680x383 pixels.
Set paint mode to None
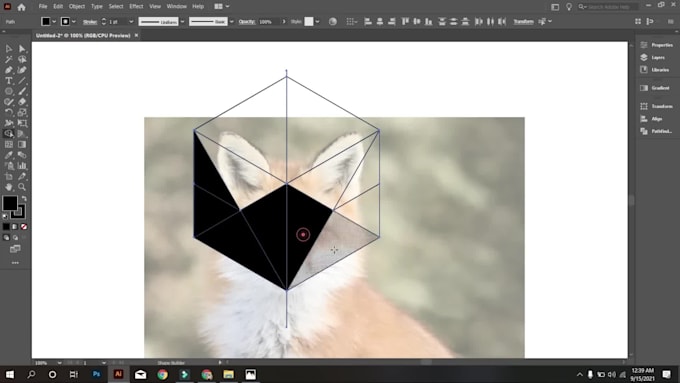(x=24, y=226)
